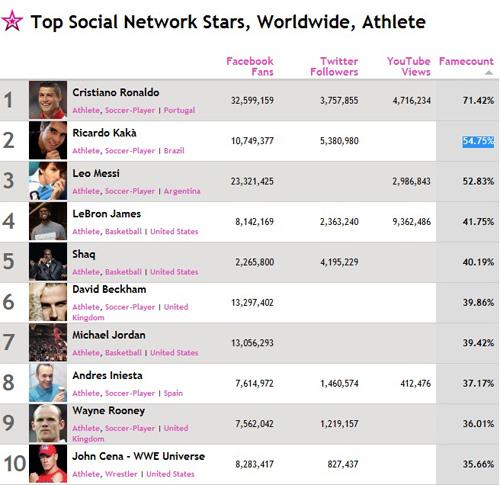Sort by YouTube Views column header

409,66
